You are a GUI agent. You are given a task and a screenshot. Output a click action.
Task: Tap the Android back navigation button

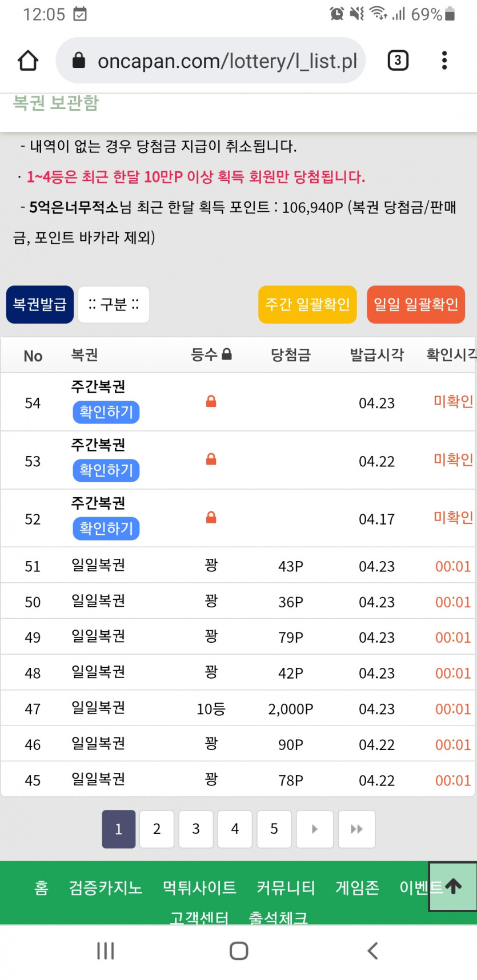(x=372, y=950)
